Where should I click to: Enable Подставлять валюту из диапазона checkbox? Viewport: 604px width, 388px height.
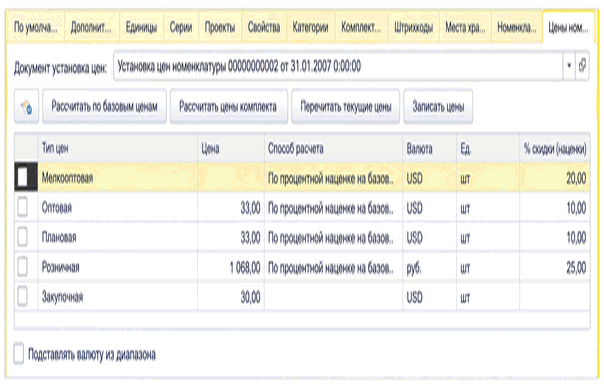(x=19, y=353)
